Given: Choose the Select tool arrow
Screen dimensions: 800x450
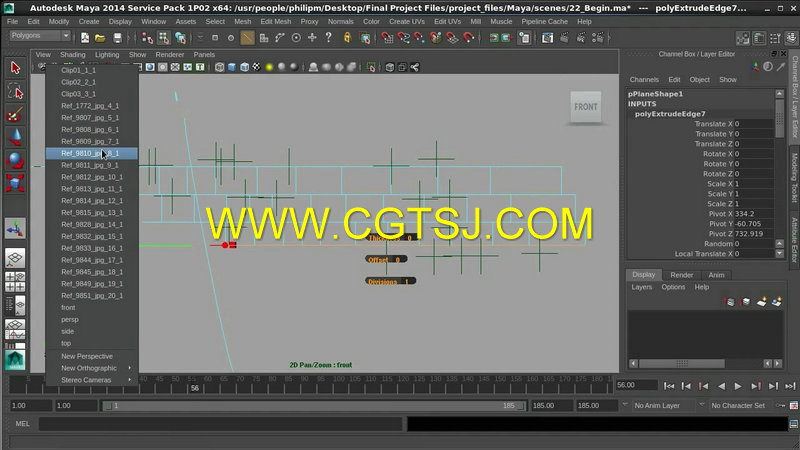Looking at the screenshot, I should [15, 67].
